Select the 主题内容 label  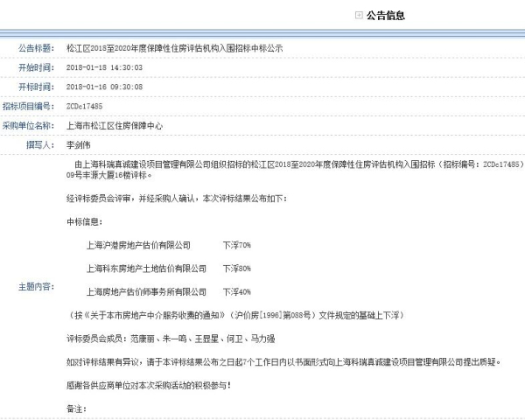click(x=36, y=287)
